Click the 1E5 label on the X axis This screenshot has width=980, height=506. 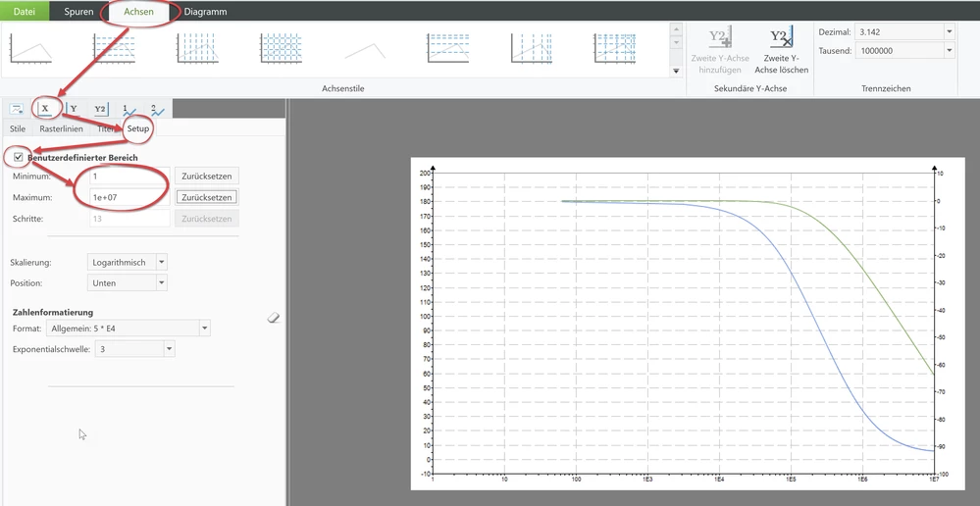tap(791, 481)
